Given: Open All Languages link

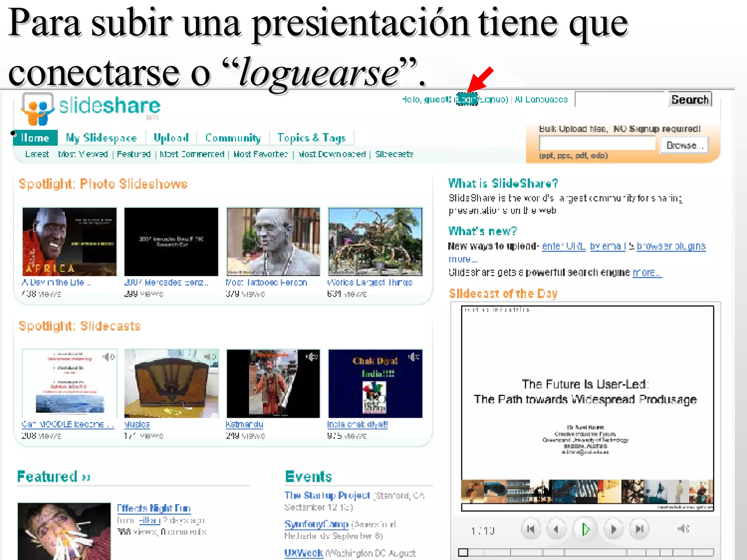Looking at the screenshot, I should [541, 99].
